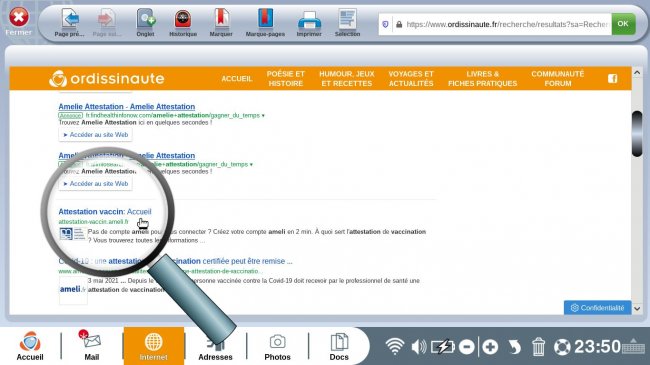Click the ordissinaute logo
Image resolution: width=650 pixels, height=365 pixels.
pos(107,78)
